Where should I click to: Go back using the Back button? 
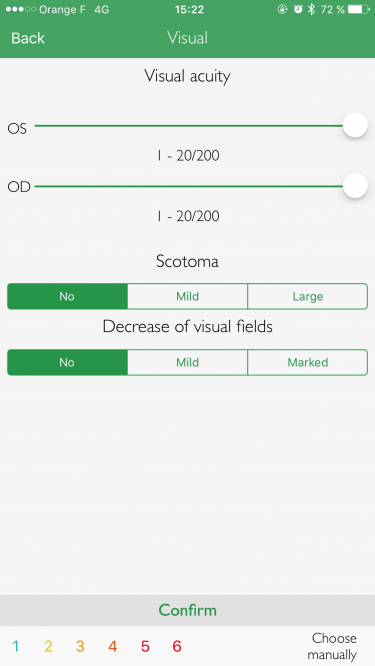point(28,38)
